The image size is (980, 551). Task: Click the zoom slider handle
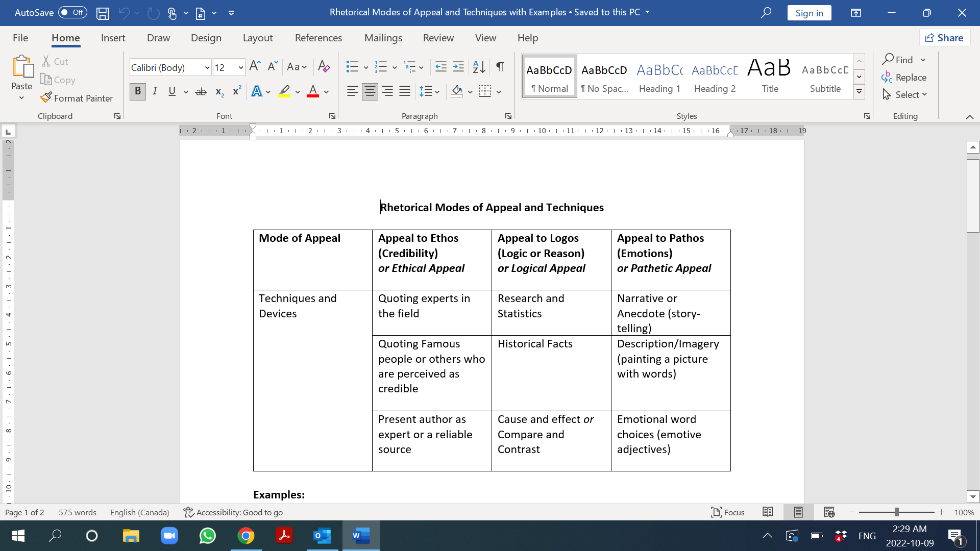896,512
